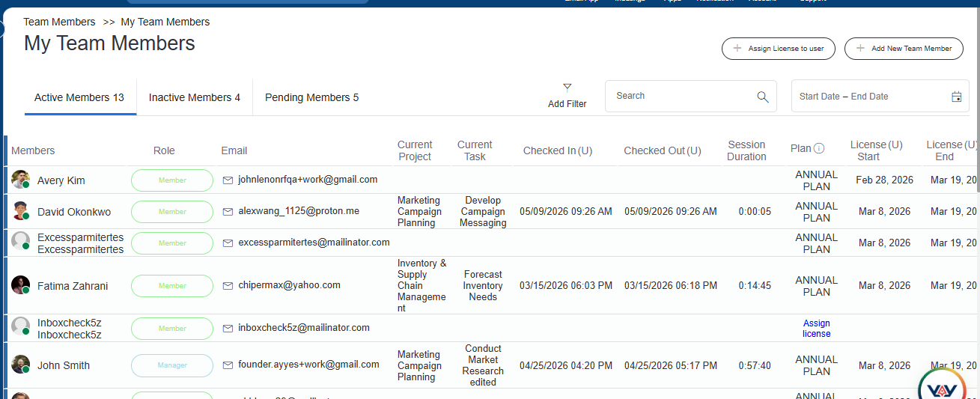
Task: Click Fatima Zahrani's avatar picture
Action: [20, 285]
